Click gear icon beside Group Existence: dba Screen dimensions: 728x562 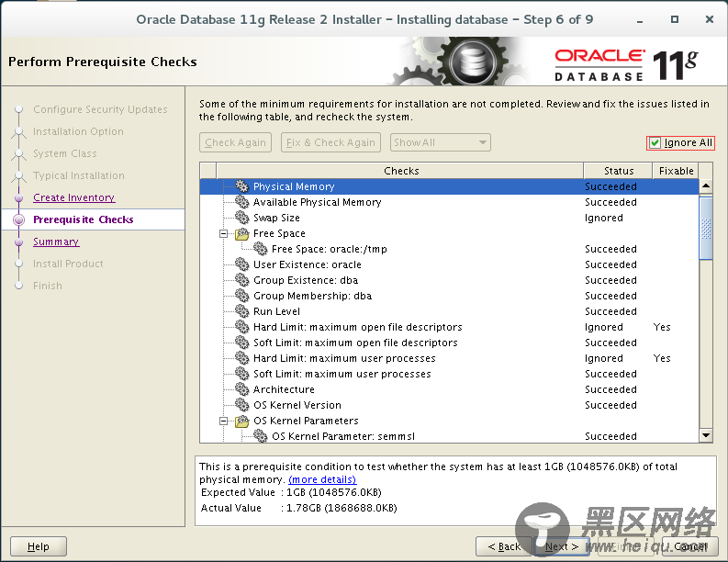coord(241,280)
